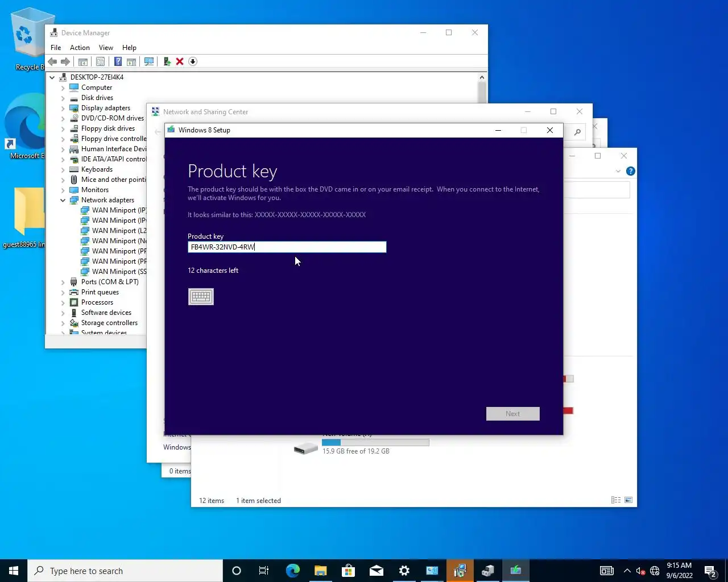The image size is (728, 582).
Task: Expand the Processors node
Action: [x=63, y=303]
